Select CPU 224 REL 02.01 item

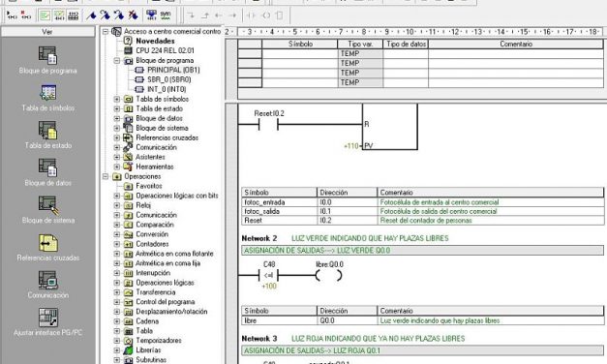tap(165, 50)
